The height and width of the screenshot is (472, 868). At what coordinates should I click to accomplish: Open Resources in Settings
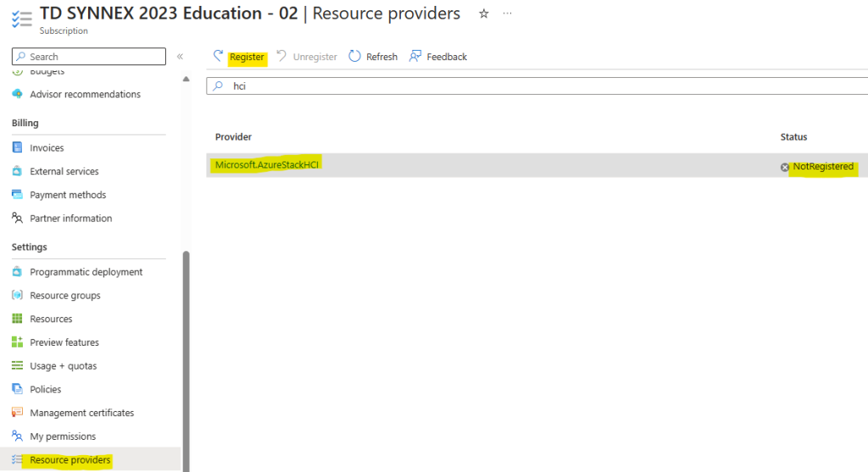tap(51, 319)
